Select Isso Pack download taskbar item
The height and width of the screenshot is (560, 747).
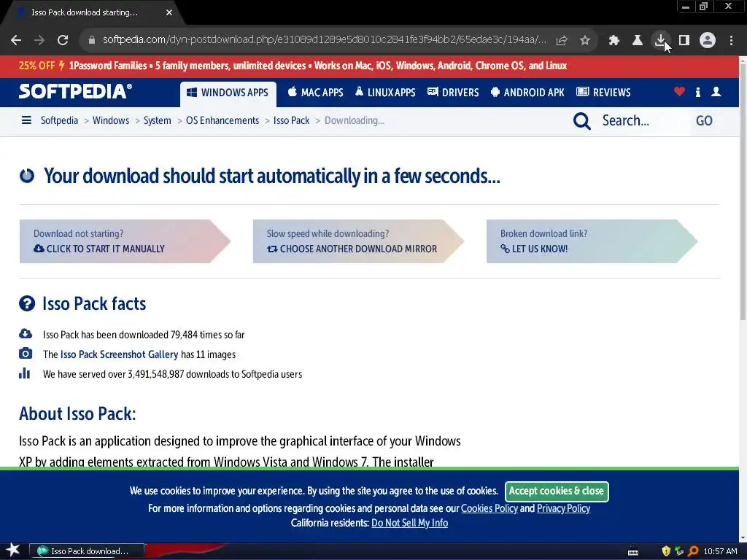(87, 551)
